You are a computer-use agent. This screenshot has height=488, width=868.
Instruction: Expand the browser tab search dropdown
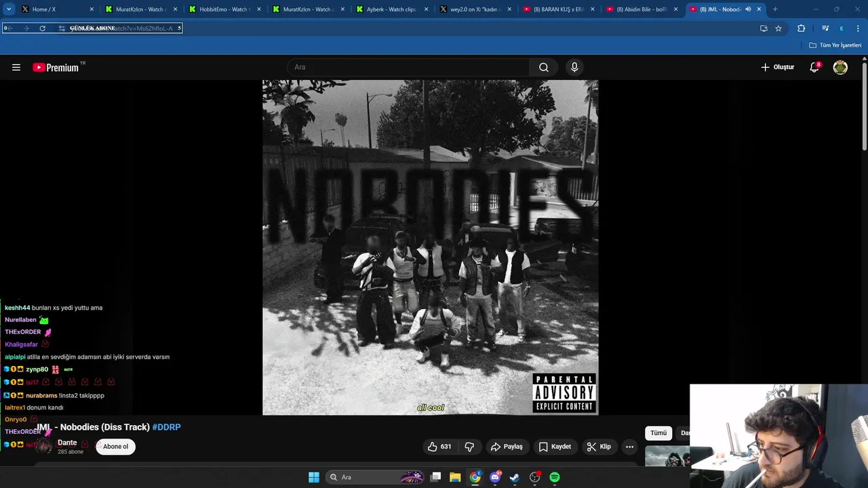click(x=8, y=9)
